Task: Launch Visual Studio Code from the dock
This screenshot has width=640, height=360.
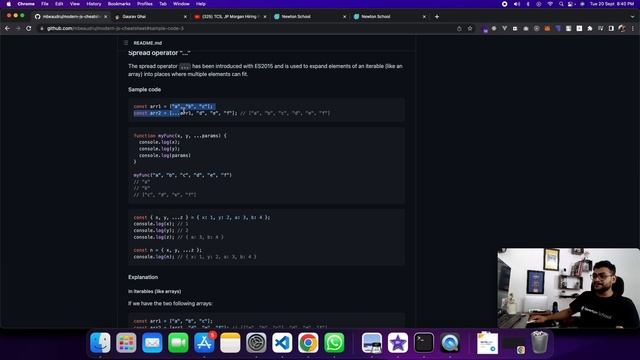Action: (x=282, y=342)
